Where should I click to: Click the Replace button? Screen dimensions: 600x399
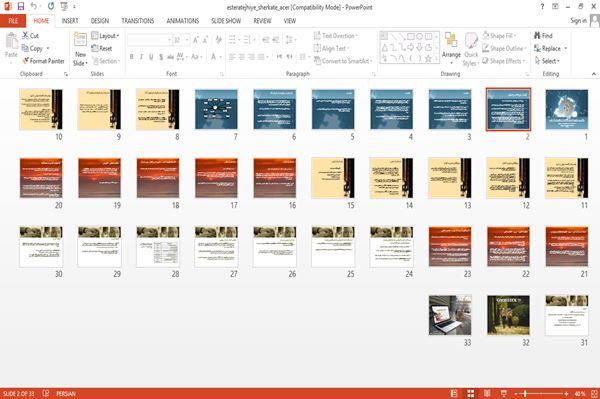click(x=548, y=48)
